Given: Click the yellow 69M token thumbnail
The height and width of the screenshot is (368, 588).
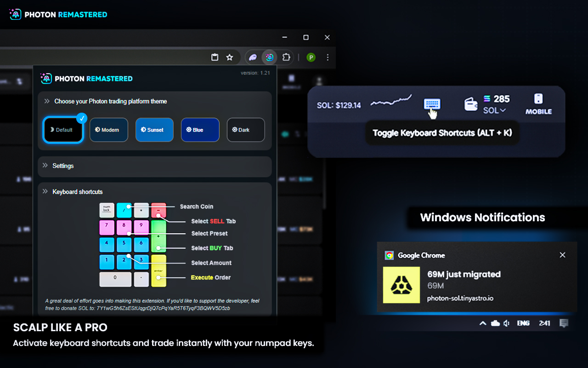Looking at the screenshot, I should click(x=401, y=285).
